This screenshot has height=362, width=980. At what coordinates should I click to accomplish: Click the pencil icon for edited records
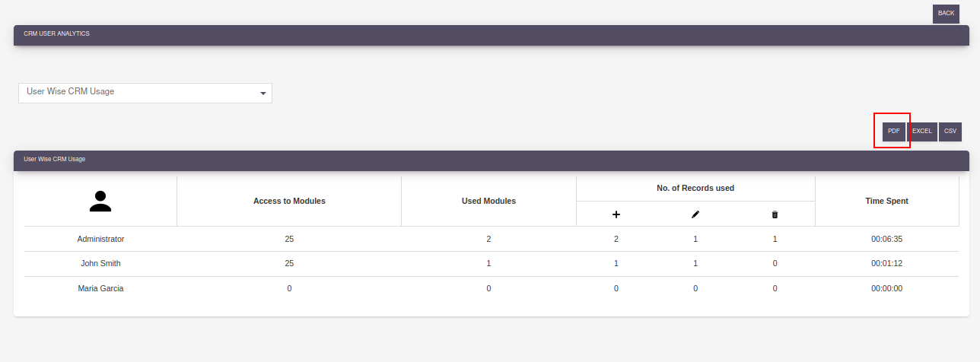tap(695, 214)
